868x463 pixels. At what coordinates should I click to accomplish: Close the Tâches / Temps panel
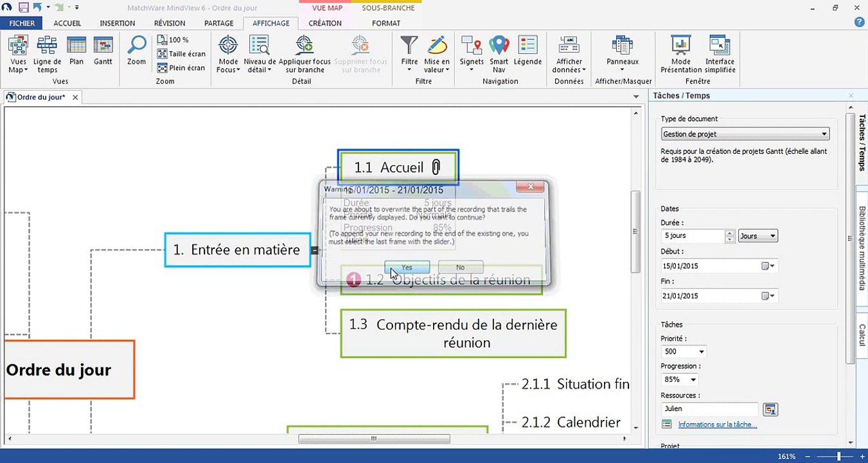851,96
